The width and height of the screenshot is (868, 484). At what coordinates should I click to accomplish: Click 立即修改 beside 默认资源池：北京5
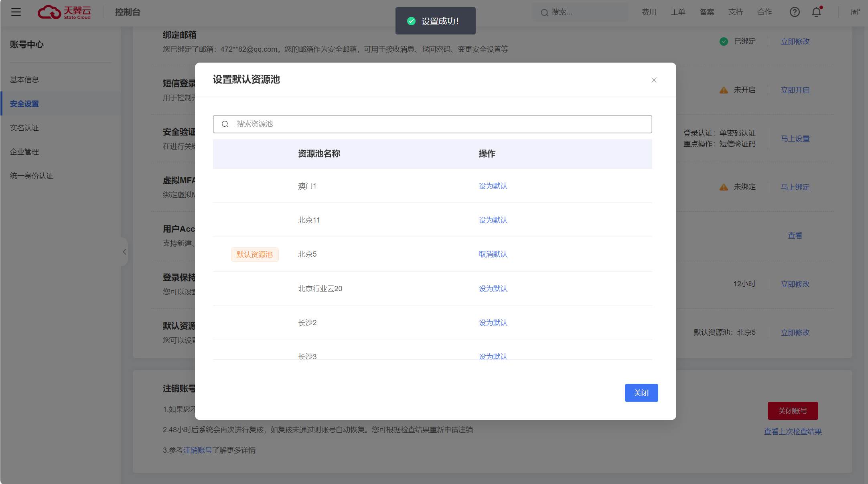tap(795, 333)
